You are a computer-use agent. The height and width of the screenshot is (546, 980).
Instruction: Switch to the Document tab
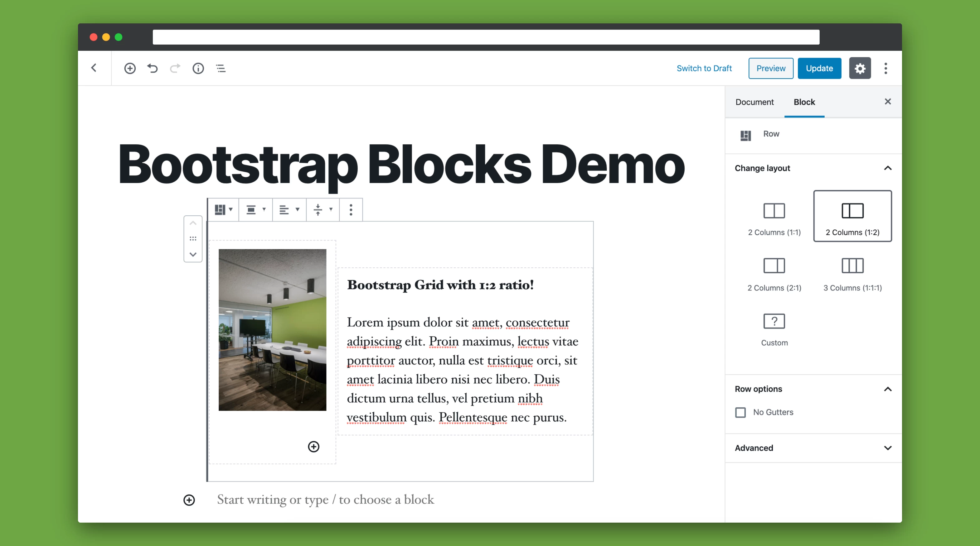(754, 102)
